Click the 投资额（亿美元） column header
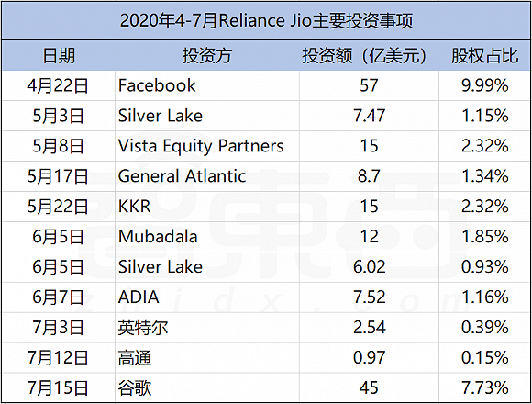The image size is (532, 404). [x=369, y=55]
